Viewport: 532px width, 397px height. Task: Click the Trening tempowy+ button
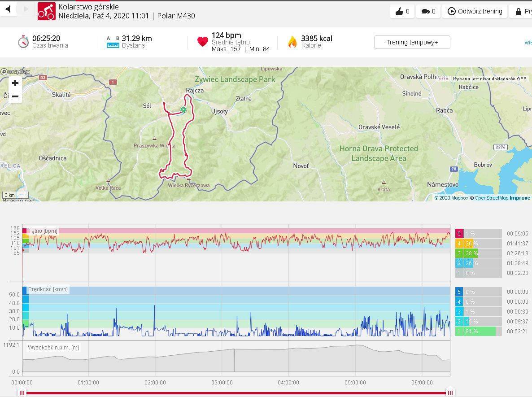pos(412,42)
